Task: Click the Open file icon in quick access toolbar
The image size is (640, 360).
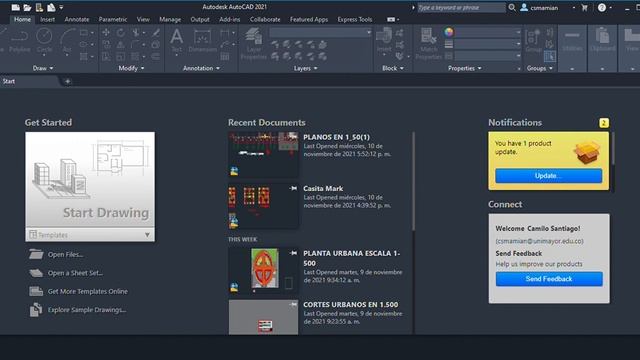Action: click(27, 7)
